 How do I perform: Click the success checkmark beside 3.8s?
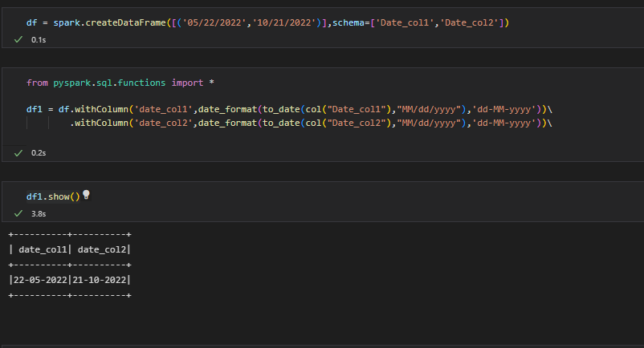(x=18, y=213)
